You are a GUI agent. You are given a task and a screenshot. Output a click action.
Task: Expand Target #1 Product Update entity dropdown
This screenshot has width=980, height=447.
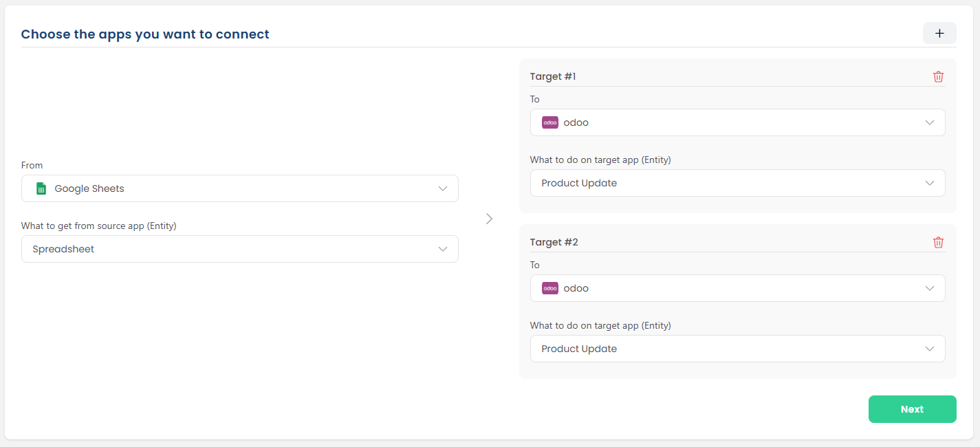coord(737,183)
